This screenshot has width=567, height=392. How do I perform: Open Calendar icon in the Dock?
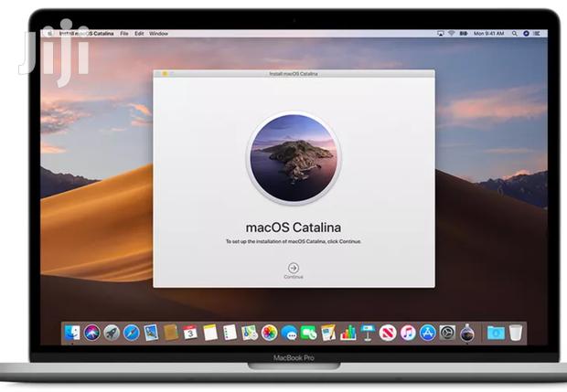[190, 333]
